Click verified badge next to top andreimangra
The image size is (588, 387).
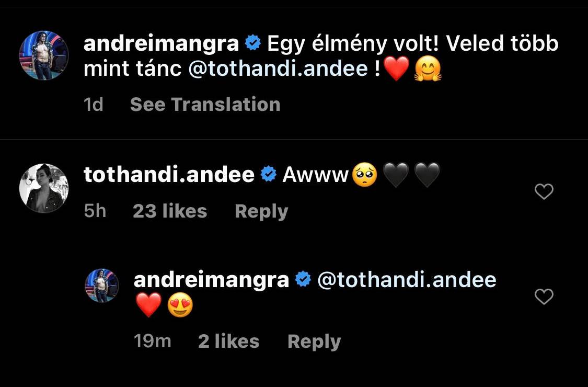tap(253, 43)
